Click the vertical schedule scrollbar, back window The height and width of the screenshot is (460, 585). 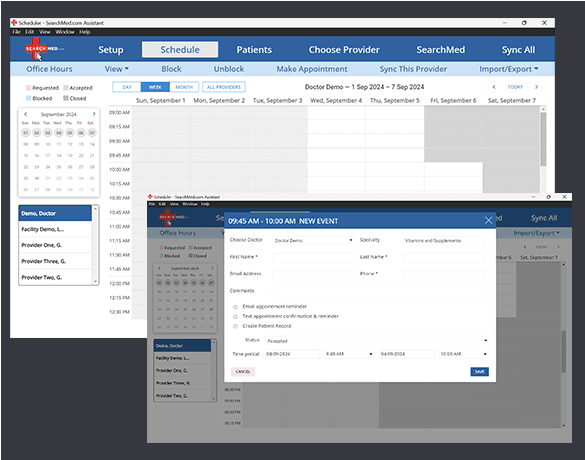(543, 139)
